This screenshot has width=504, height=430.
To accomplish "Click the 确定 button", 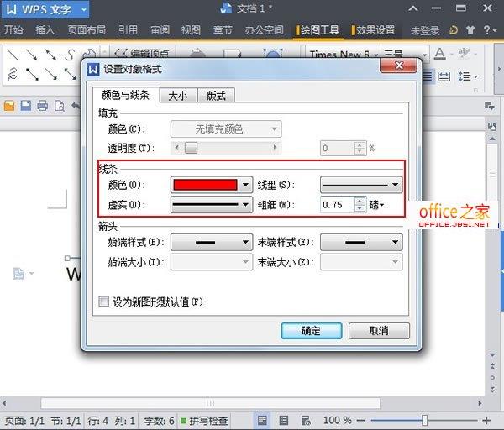I will click(x=312, y=331).
